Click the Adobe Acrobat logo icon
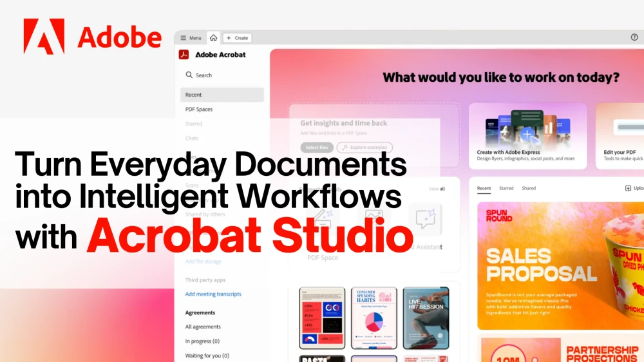 point(184,54)
